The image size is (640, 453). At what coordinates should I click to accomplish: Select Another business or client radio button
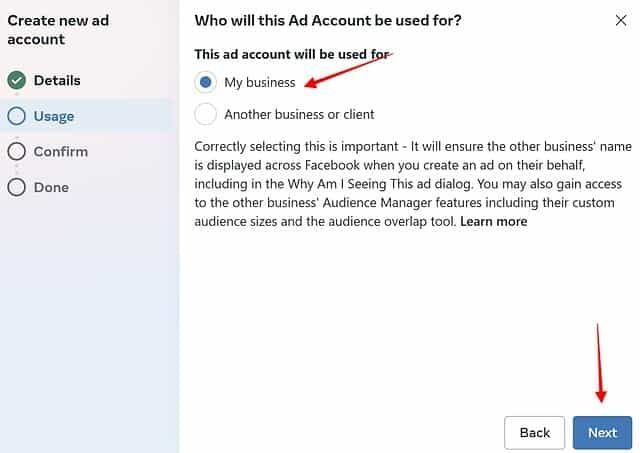tap(205, 114)
